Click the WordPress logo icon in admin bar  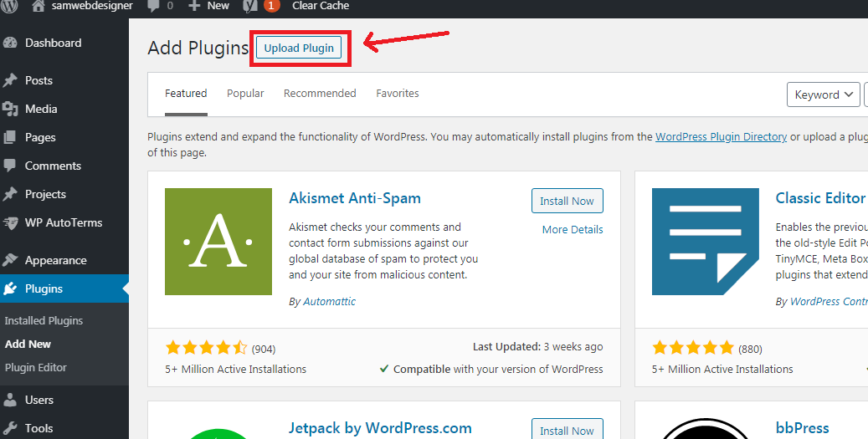click(x=9, y=6)
